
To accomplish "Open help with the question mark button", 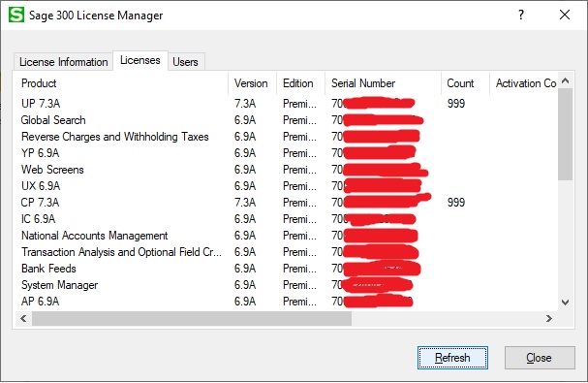I will coord(521,15).
